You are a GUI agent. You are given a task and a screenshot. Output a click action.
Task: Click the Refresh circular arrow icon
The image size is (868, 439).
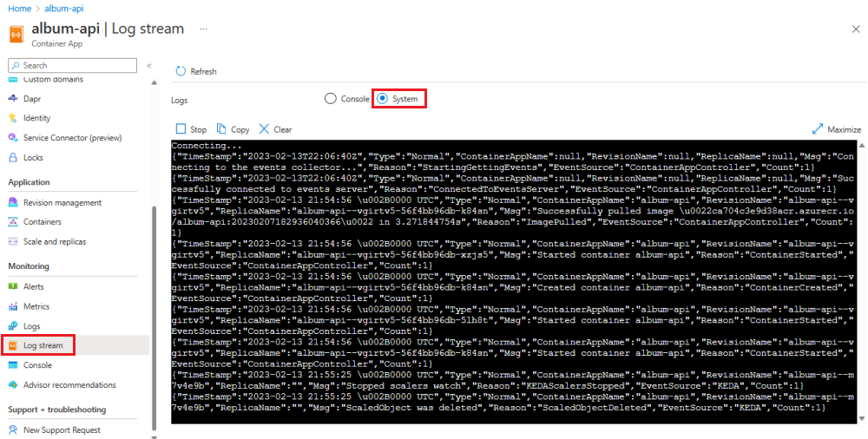point(181,71)
